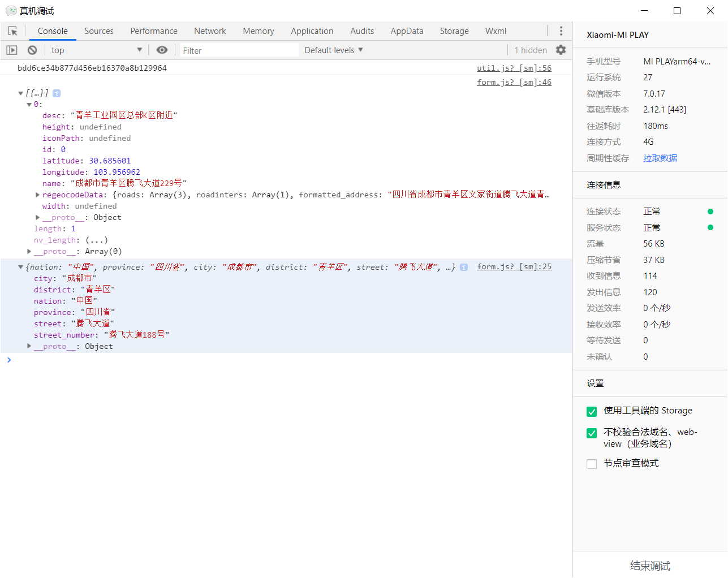Select the inspect element cursor icon
The height and width of the screenshot is (578, 728).
12,31
